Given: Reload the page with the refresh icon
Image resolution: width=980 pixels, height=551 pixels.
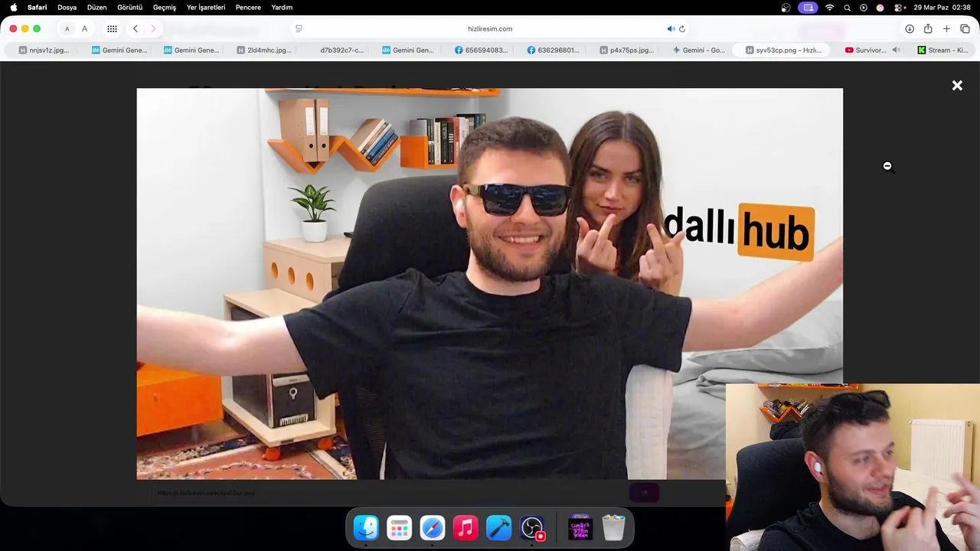Looking at the screenshot, I should [x=681, y=29].
